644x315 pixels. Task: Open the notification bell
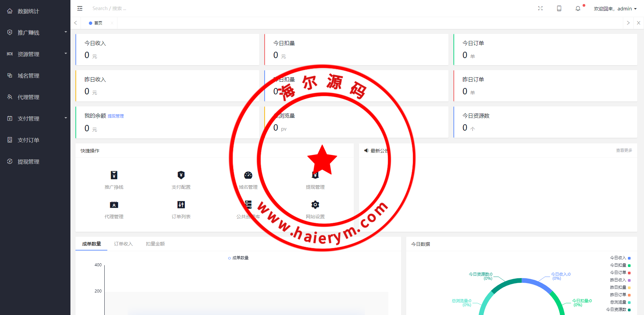(578, 8)
